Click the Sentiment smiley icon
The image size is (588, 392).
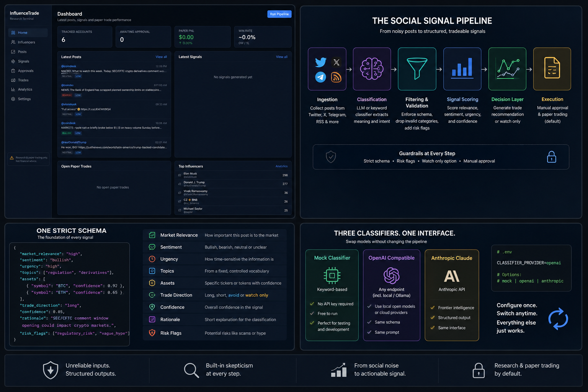152,247
